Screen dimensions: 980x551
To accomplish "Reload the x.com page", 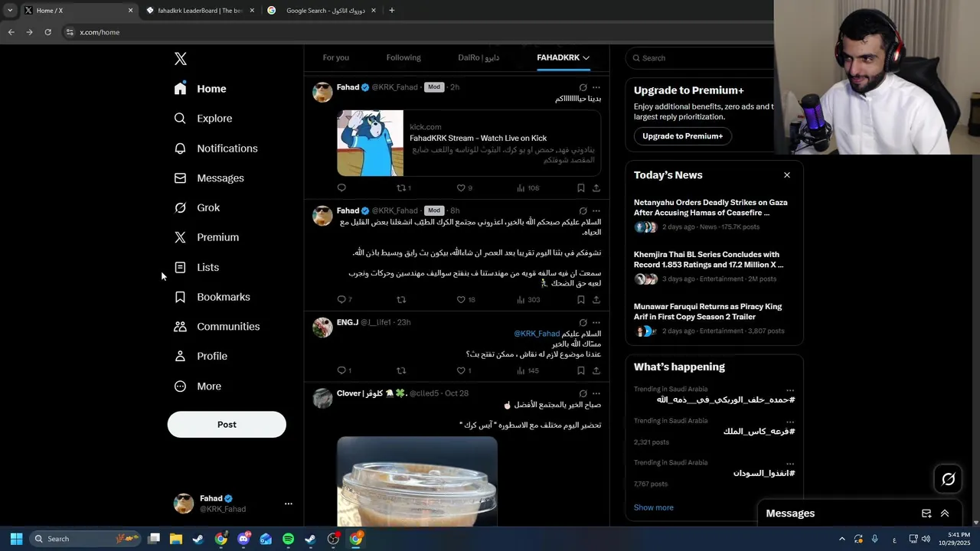I will [x=47, y=32].
